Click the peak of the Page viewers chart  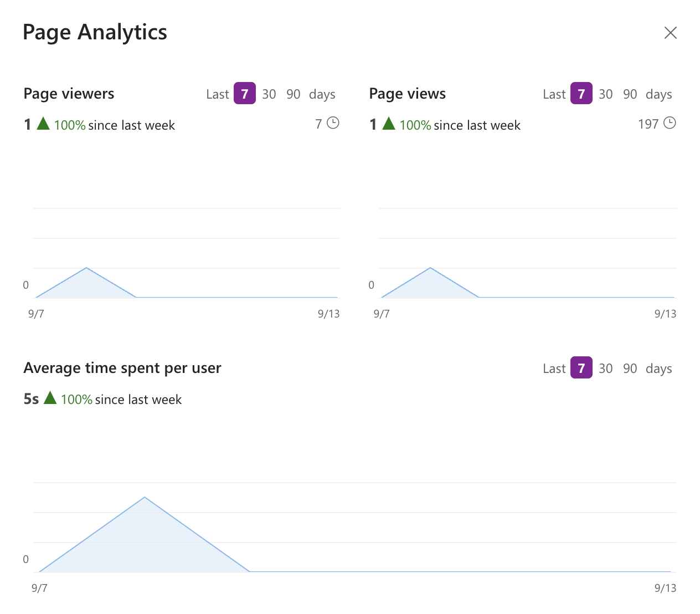[86, 268]
